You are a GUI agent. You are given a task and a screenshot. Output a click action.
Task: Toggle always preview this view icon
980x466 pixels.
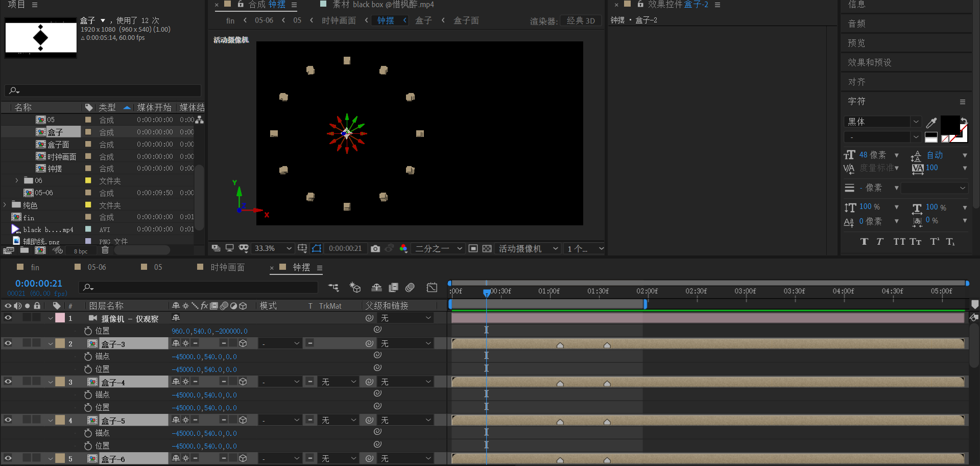[x=216, y=248]
